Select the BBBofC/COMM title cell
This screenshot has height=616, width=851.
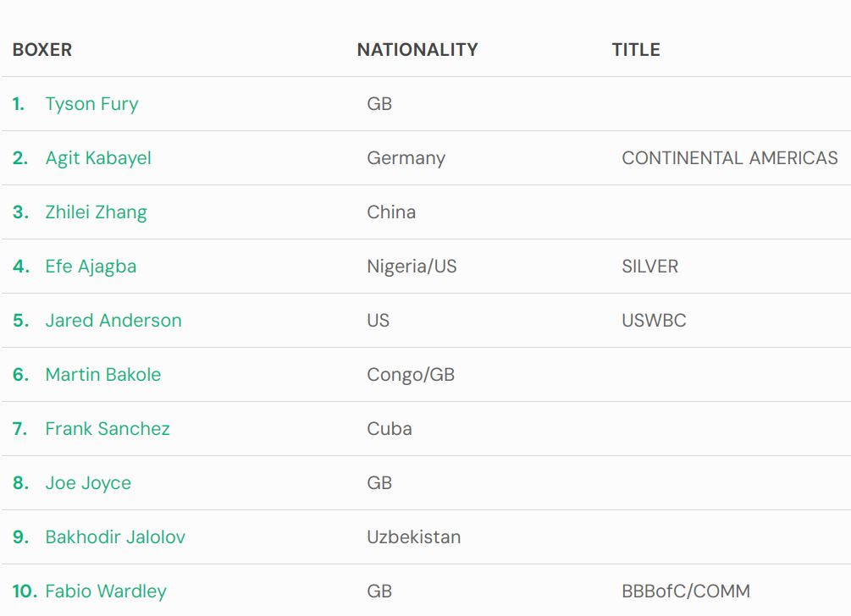(x=686, y=591)
